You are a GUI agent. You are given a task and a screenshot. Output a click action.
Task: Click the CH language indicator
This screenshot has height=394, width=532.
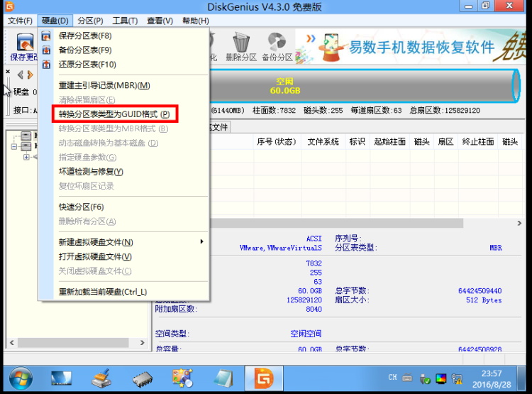(392, 378)
